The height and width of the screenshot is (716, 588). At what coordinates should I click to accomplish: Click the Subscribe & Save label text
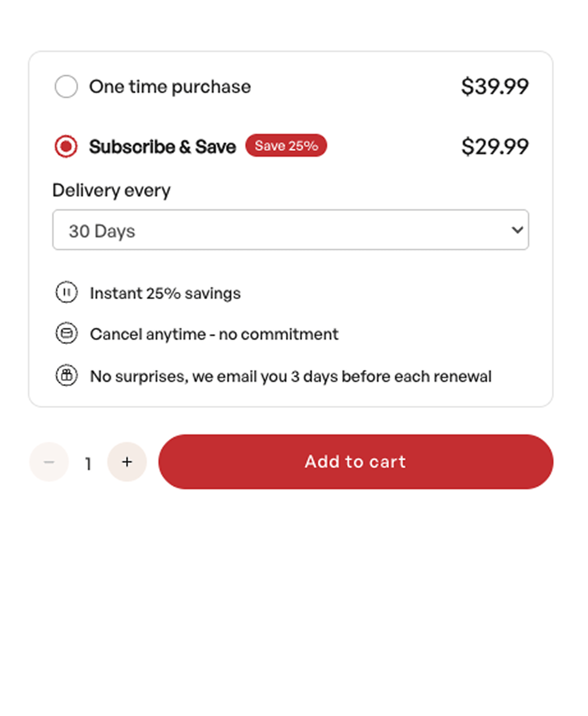pos(162,147)
